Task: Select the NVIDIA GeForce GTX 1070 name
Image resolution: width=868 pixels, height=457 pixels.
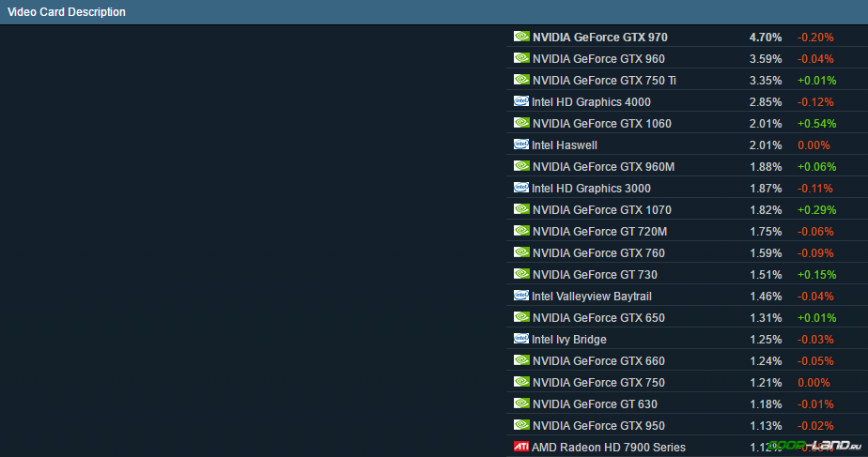Action: tap(602, 210)
